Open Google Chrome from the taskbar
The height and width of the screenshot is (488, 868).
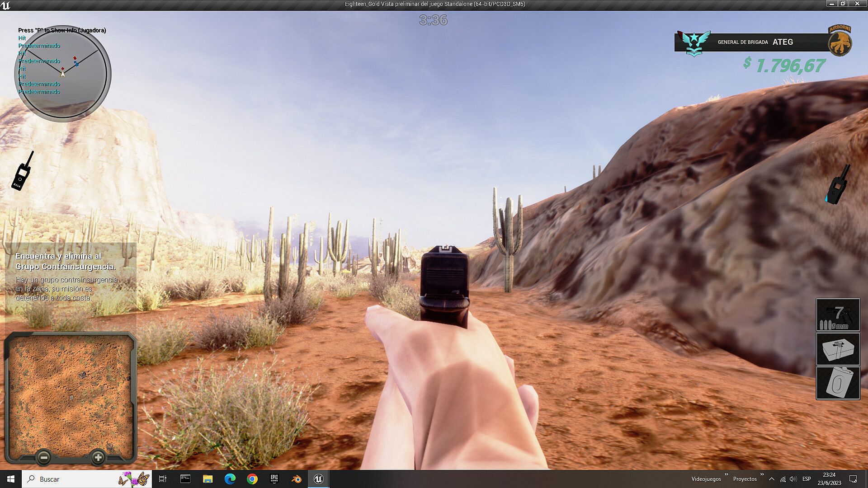click(252, 479)
